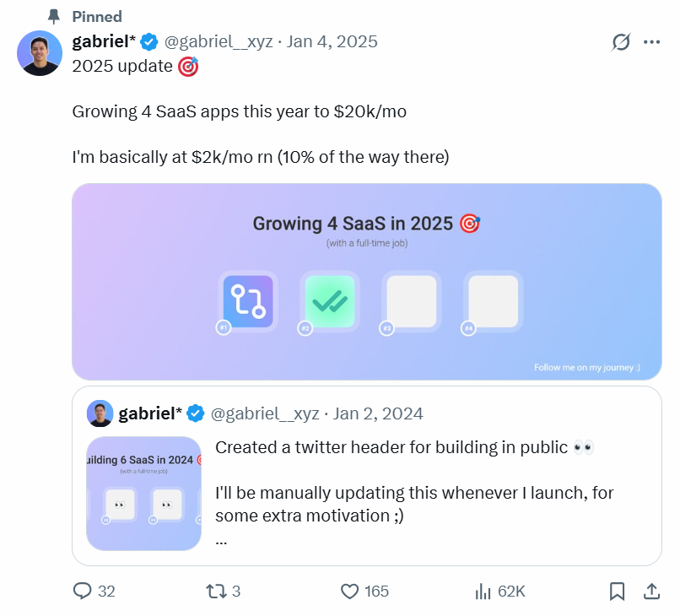This screenshot has width=680, height=616.
Task: Share the tweet via upload icon
Action: coord(651,592)
